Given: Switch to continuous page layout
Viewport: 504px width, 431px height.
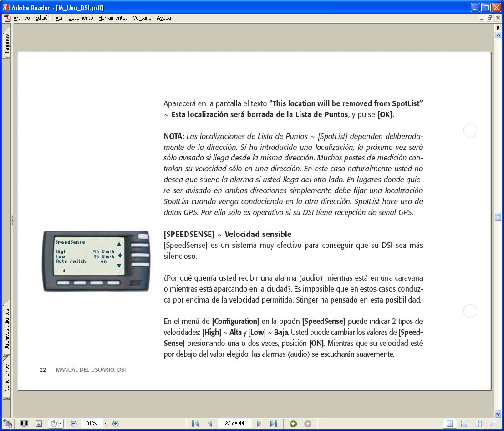Looking at the screenshot, I should click(464, 424).
